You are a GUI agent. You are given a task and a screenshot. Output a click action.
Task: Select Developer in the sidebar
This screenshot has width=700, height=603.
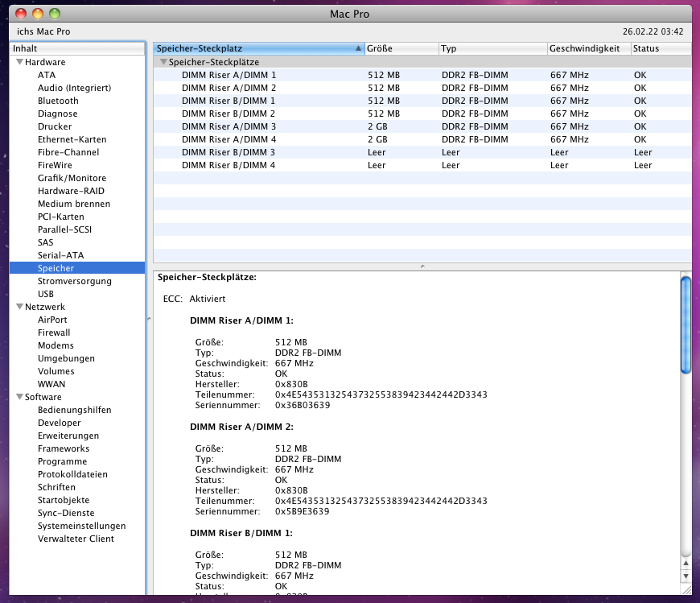(x=60, y=423)
